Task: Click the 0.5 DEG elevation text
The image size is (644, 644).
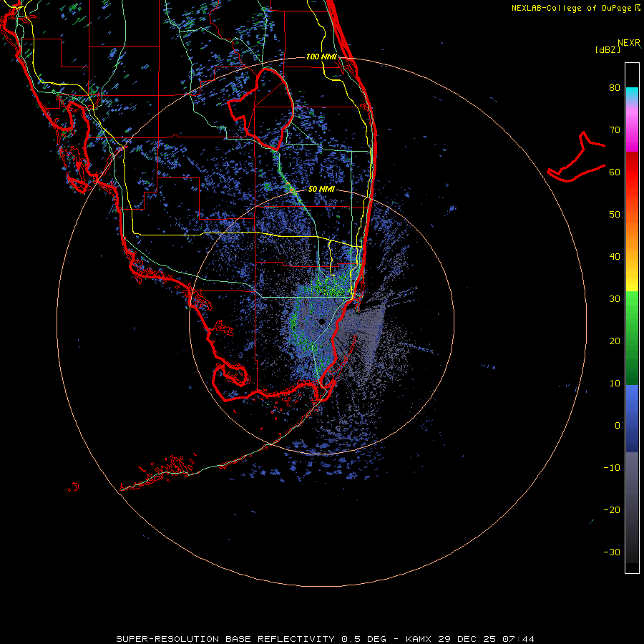Action: click(364, 639)
